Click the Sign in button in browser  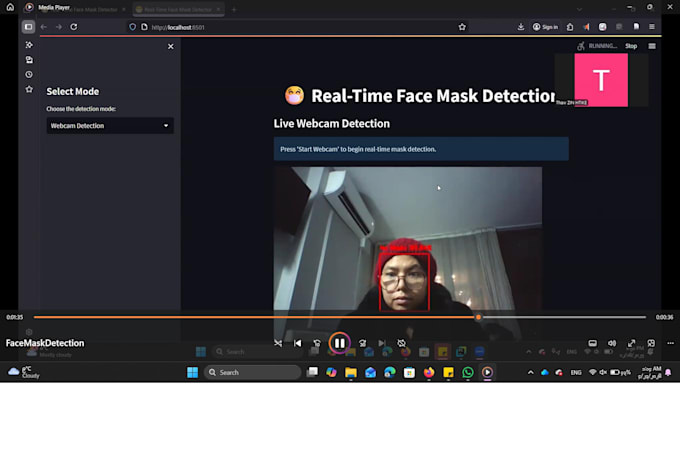(x=546, y=27)
